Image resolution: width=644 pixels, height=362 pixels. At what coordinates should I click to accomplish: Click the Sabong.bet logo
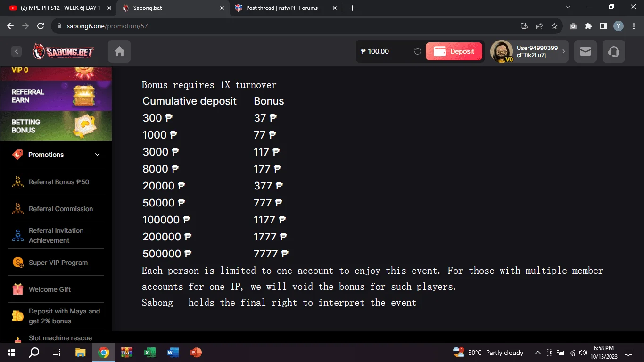pos(63,51)
